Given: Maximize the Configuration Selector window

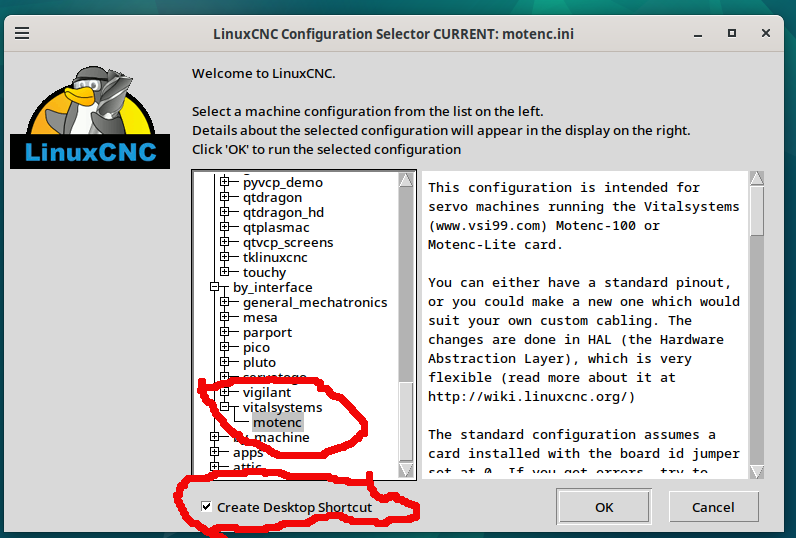Looking at the screenshot, I should (732, 33).
